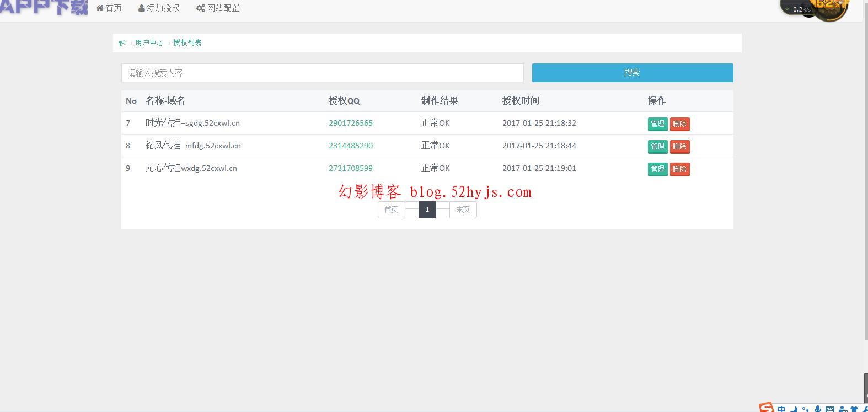Click the shirt skin icon in the IME toolbar
This screenshot has height=412, width=868.
point(854,409)
